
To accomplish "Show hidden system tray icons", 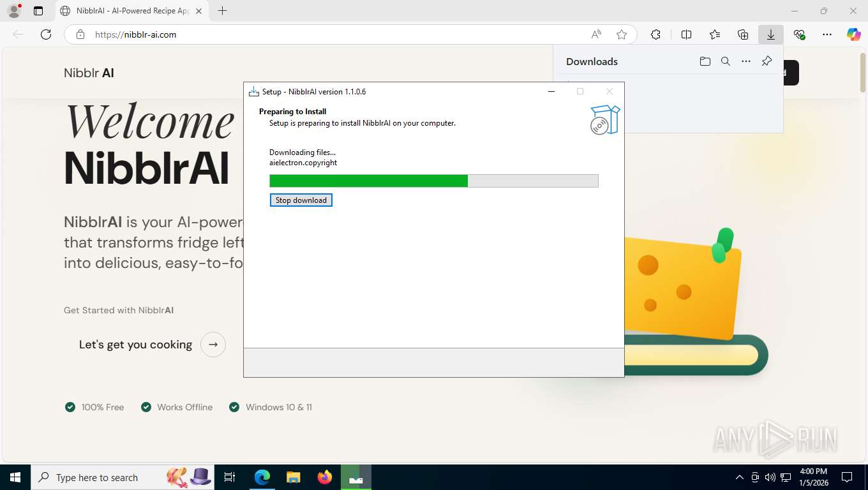I will pos(740,477).
